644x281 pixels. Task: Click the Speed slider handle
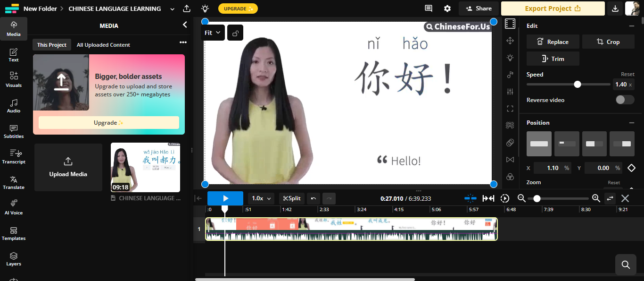(x=578, y=84)
